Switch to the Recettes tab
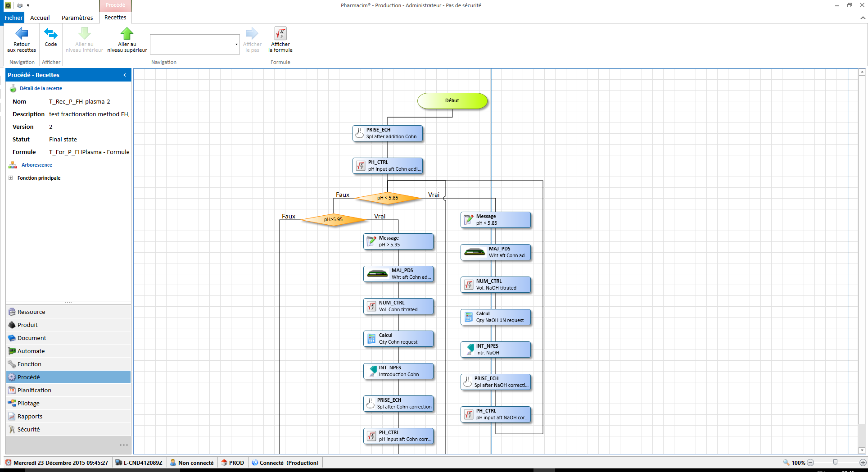 (x=115, y=18)
